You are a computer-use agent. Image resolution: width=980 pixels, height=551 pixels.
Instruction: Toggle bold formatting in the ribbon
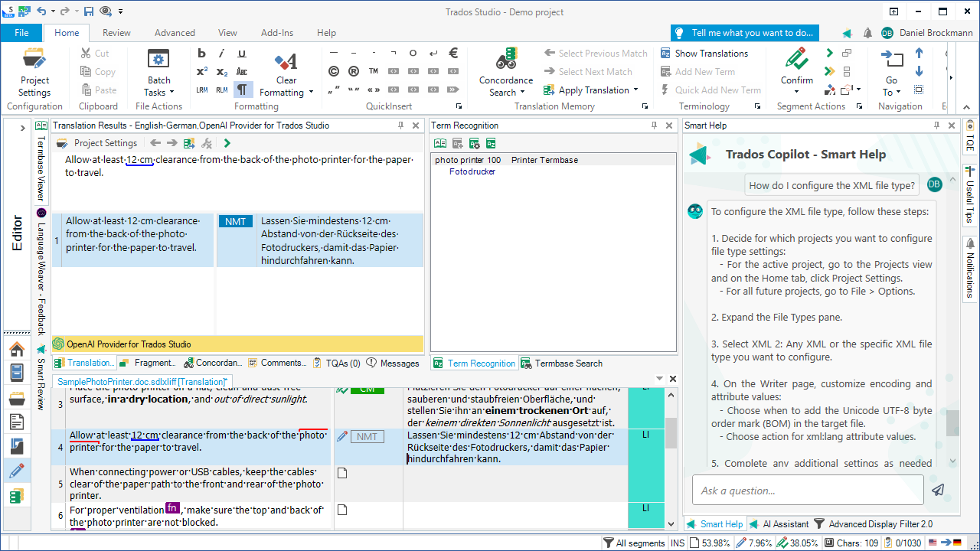pos(201,53)
